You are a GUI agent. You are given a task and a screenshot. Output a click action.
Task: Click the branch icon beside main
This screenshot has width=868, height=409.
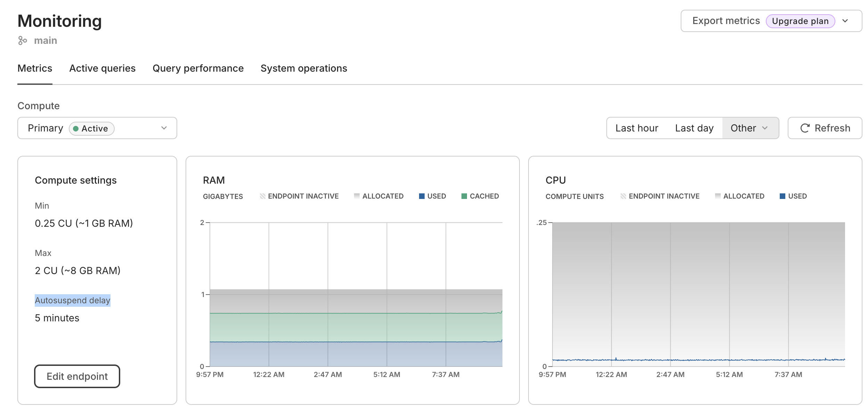point(23,40)
